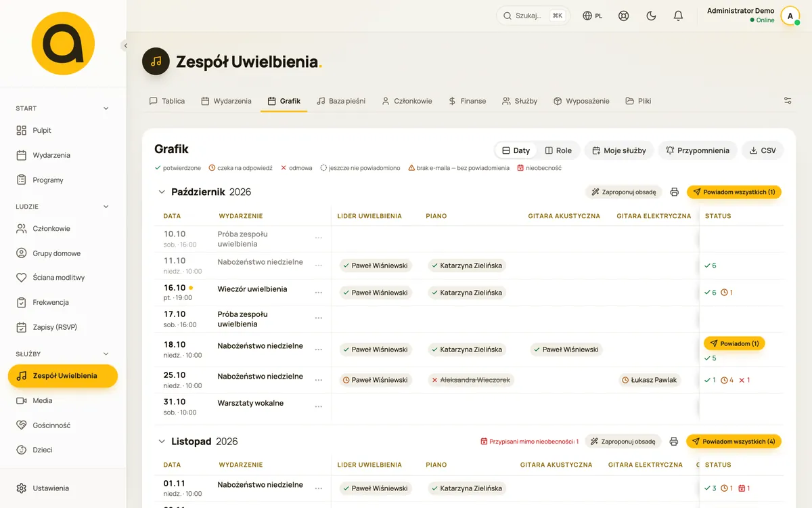Export schedule with CSV button
812x508 pixels.
763,150
